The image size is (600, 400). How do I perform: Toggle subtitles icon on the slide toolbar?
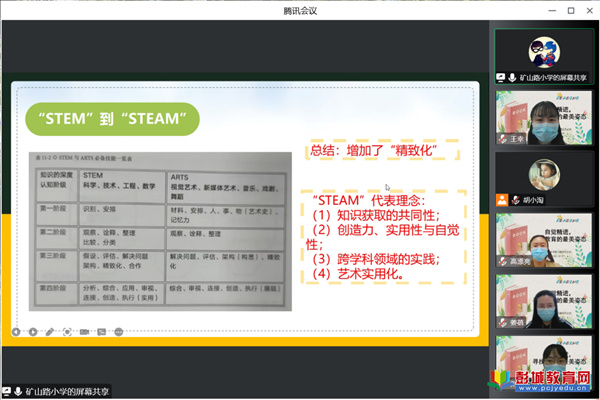[101, 332]
